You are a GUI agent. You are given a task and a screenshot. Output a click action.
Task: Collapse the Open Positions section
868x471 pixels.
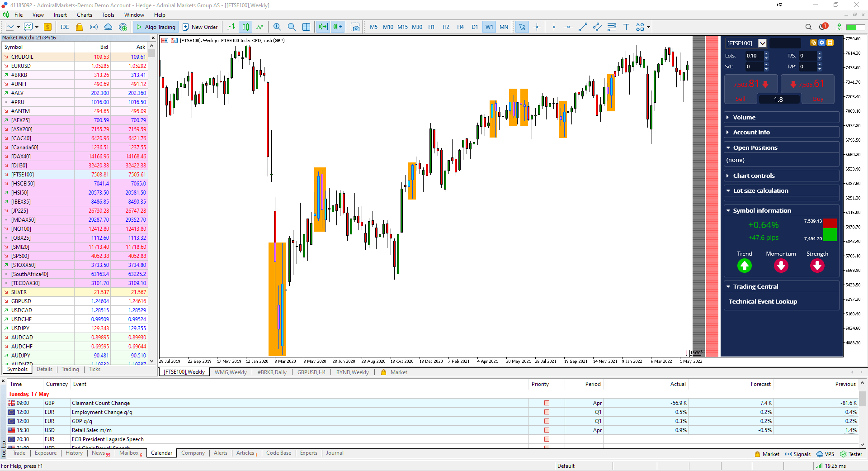pyautogui.click(x=781, y=148)
